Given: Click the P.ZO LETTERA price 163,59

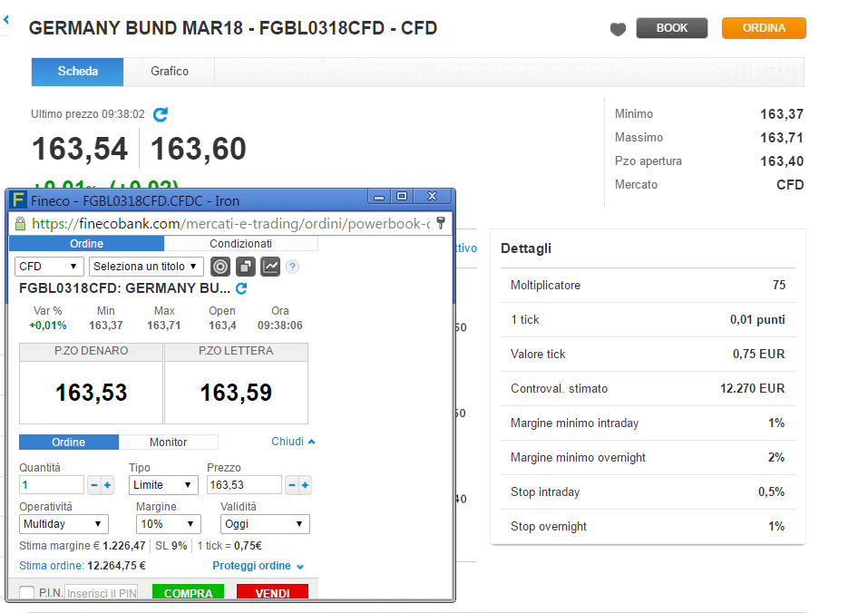Looking at the screenshot, I should 236,393.
